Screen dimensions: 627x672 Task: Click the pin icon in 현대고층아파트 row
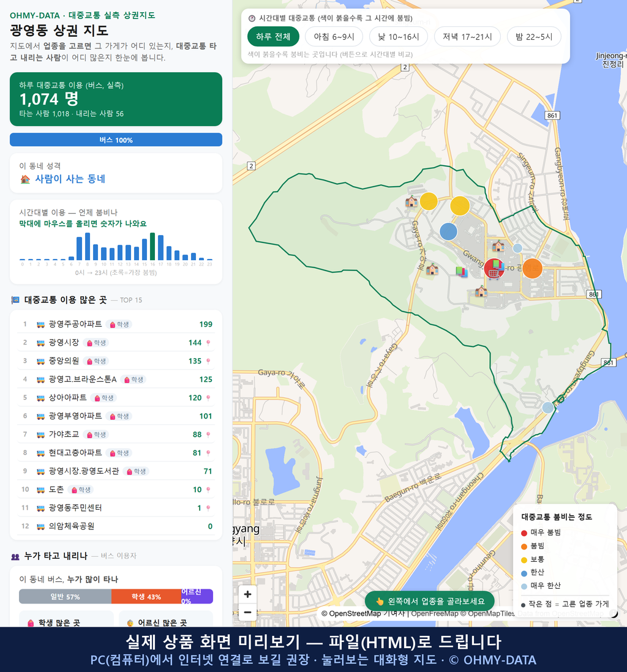click(x=208, y=453)
